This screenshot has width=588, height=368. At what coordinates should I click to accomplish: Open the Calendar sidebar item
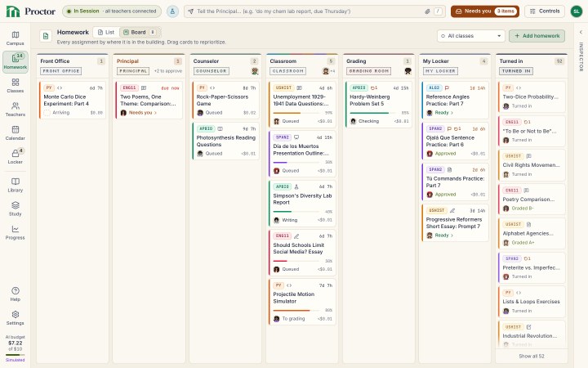15,133
